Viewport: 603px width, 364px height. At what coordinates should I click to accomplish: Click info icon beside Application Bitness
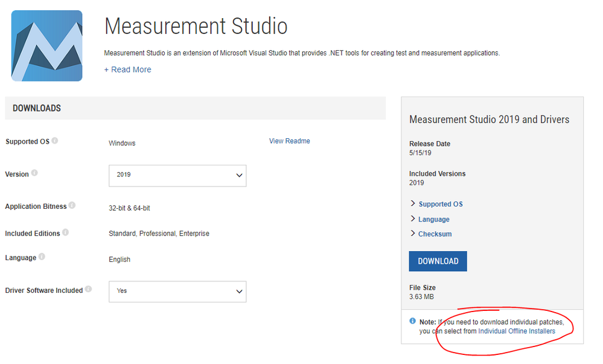[x=72, y=205]
